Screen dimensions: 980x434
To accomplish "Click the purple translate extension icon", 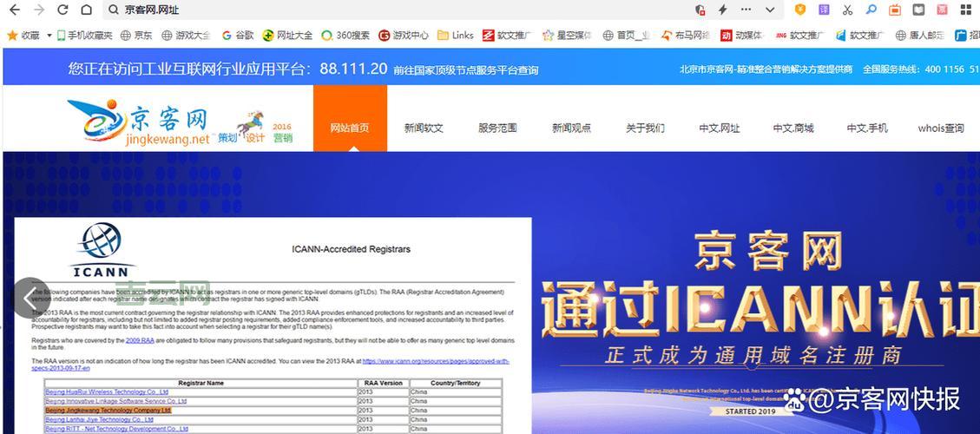I will [825, 10].
